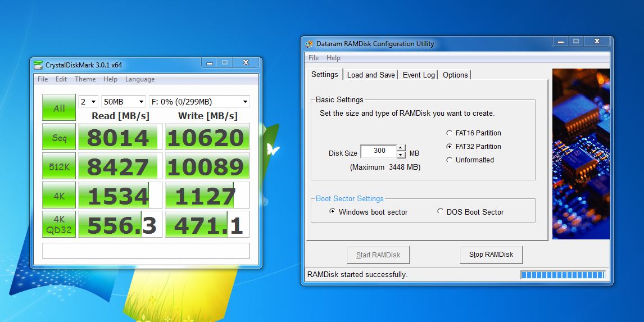This screenshot has width=644, height=322.
Task: Open CrystalDiskMark Help menu
Action: [110, 79]
